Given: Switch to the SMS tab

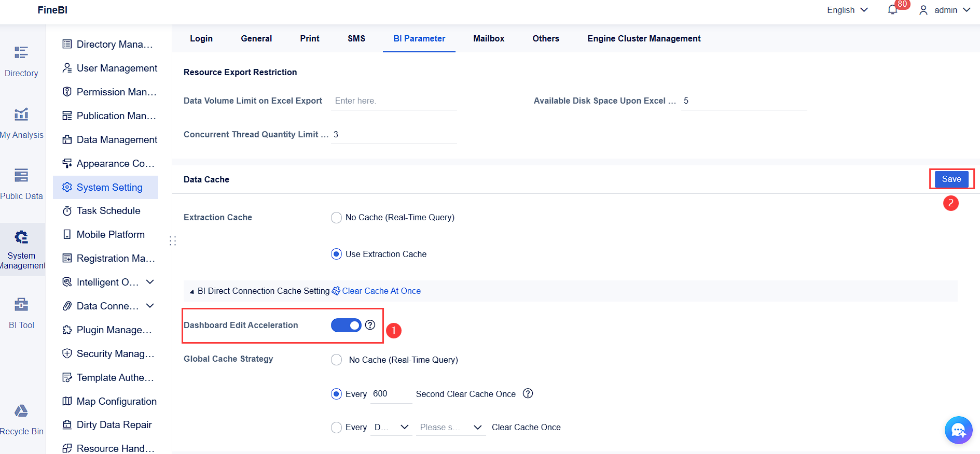Looking at the screenshot, I should (x=356, y=38).
